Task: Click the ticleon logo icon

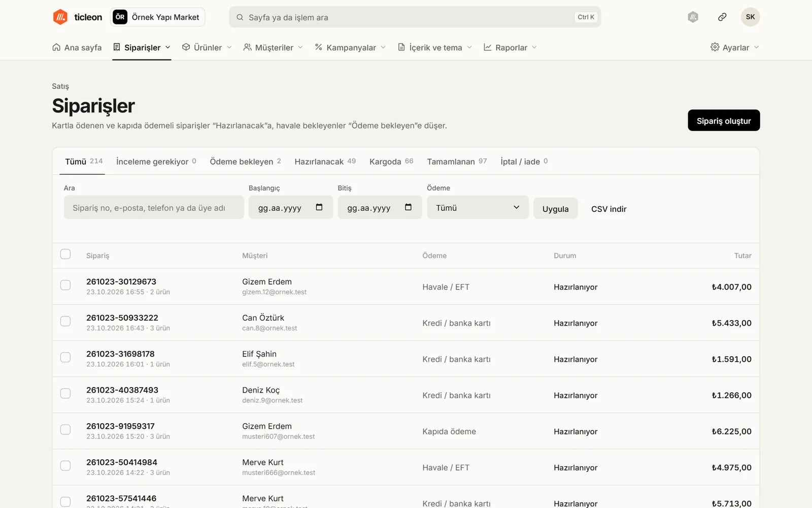Action: 60,17
